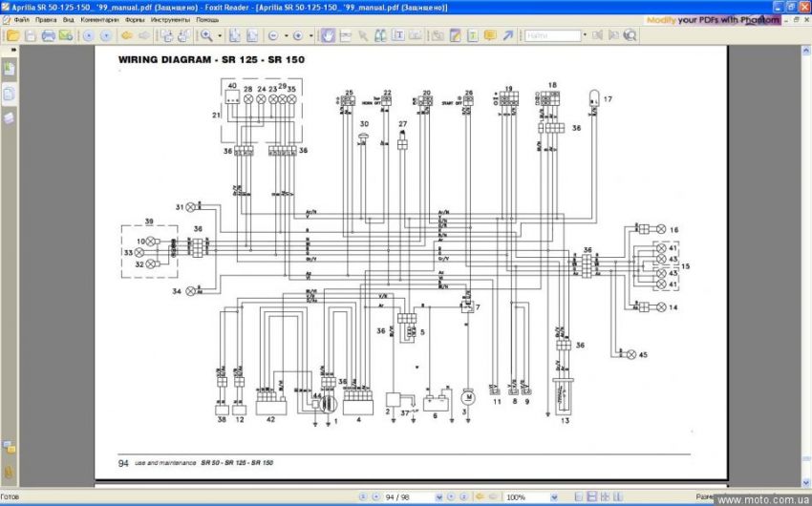Activate the Hand tool
The height and width of the screenshot is (506, 812).
[328, 35]
